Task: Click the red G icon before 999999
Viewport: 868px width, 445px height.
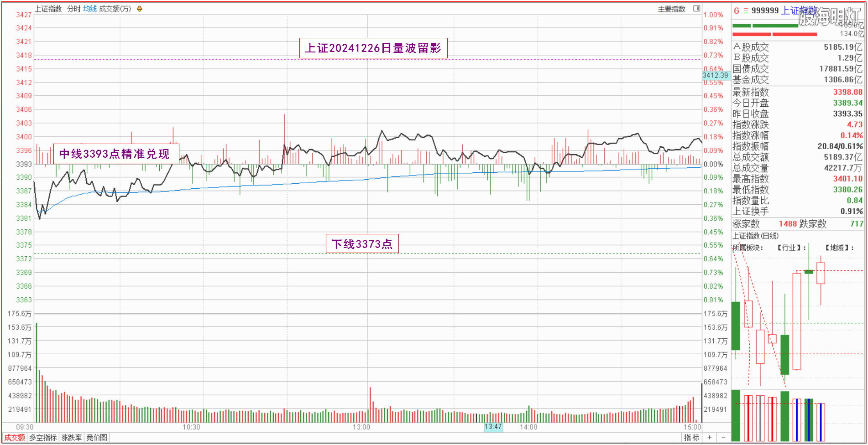Action: pos(737,10)
